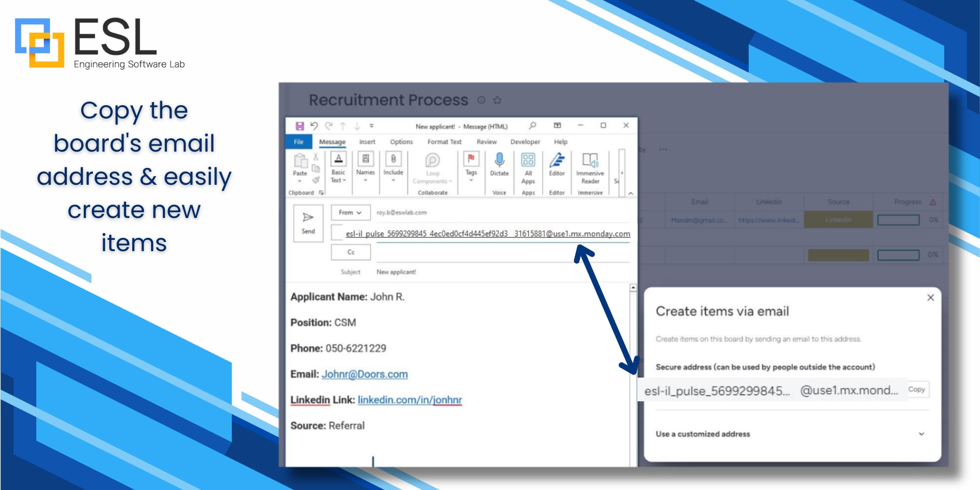This screenshot has height=490, width=980.
Task: Click the 'Phone: 050-6221229' line
Action: 338,348
